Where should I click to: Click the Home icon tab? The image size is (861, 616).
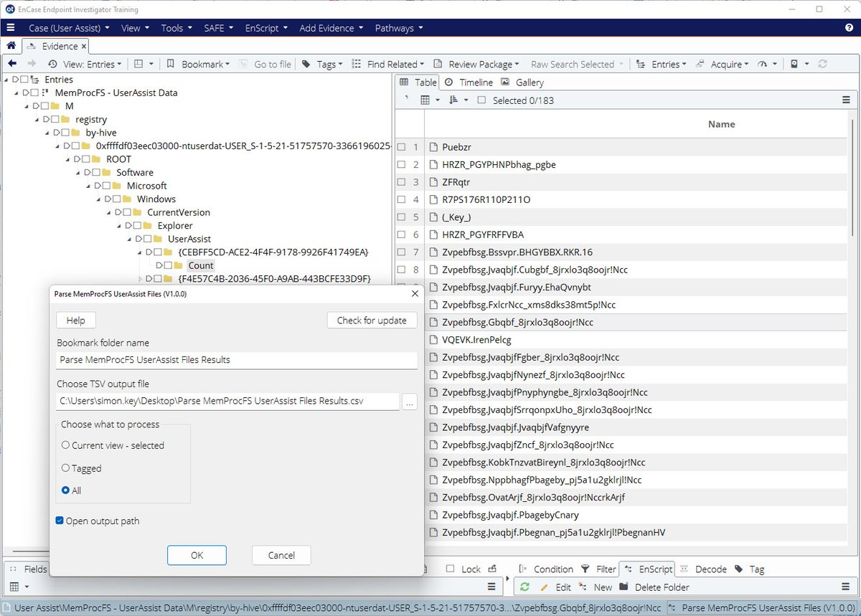11,46
